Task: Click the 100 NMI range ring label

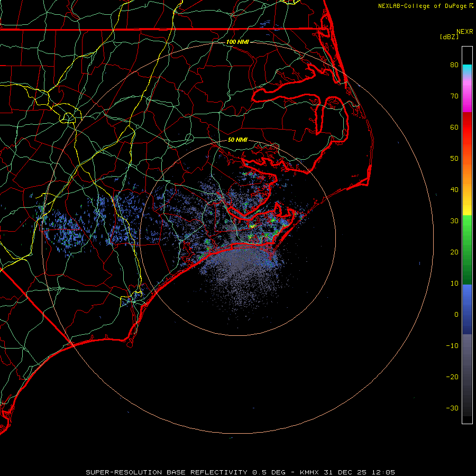Action: tap(237, 42)
